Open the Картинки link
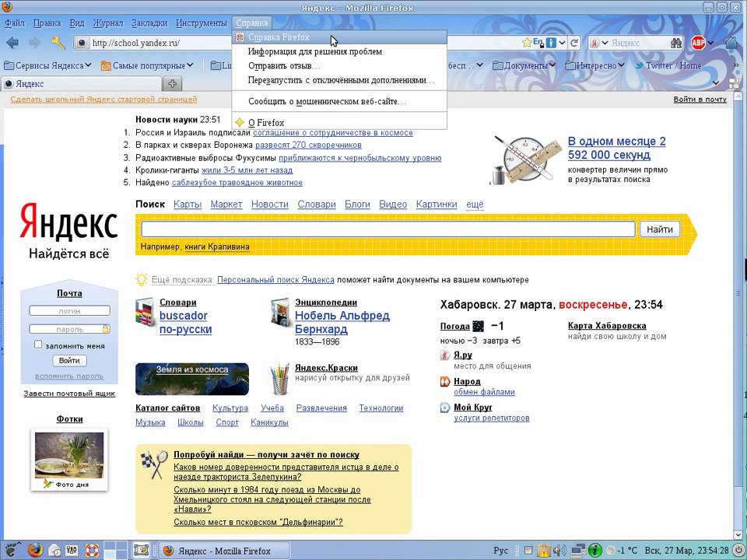The width and height of the screenshot is (747, 560). tap(437, 205)
